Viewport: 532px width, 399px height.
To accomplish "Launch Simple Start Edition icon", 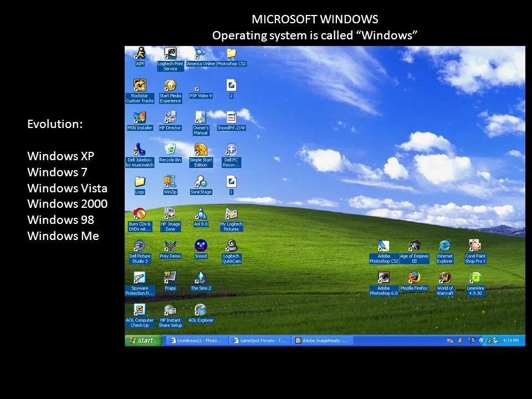I will click(201, 155).
